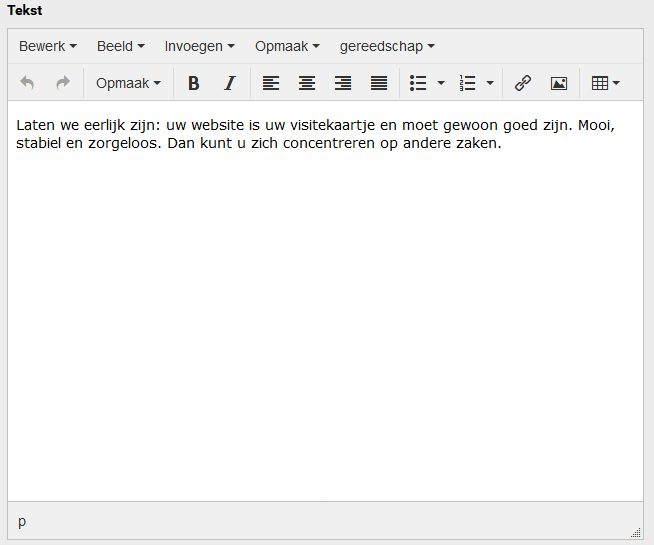Image resolution: width=654 pixels, height=545 pixels.
Task: Align text to the left
Action: click(x=271, y=83)
